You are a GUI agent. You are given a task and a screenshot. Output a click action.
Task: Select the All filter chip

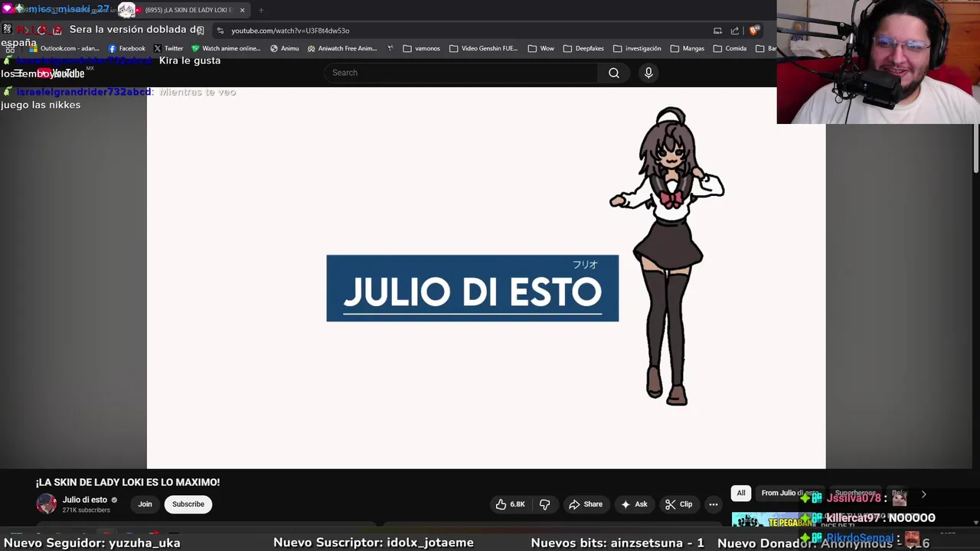point(740,494)
